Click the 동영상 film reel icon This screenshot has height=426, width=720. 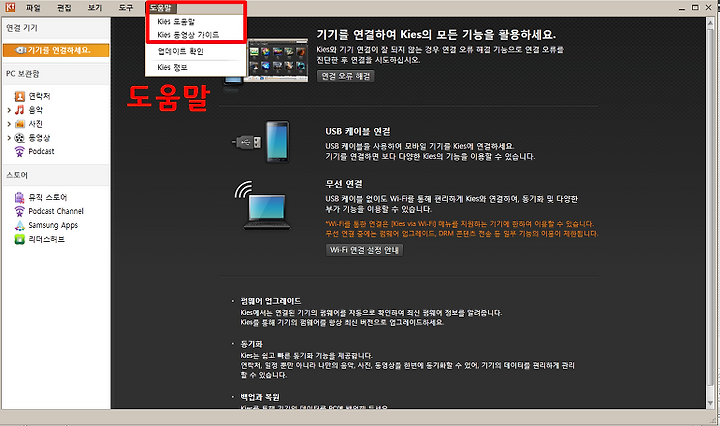pos(19,138)
